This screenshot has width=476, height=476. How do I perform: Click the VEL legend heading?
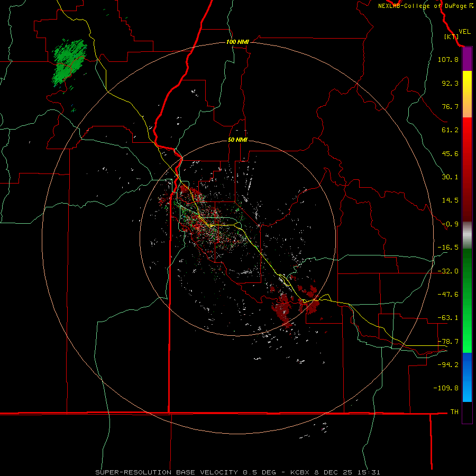coord(464,31)
